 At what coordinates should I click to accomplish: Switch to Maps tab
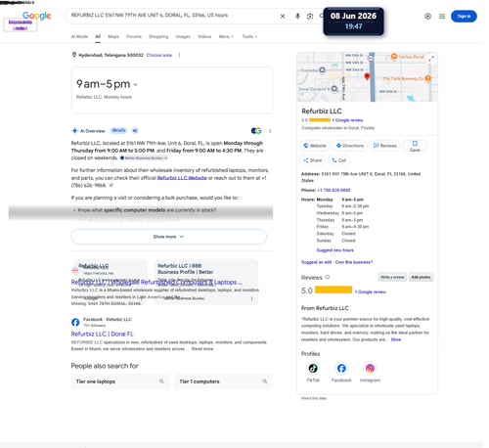tap(113, 36)
